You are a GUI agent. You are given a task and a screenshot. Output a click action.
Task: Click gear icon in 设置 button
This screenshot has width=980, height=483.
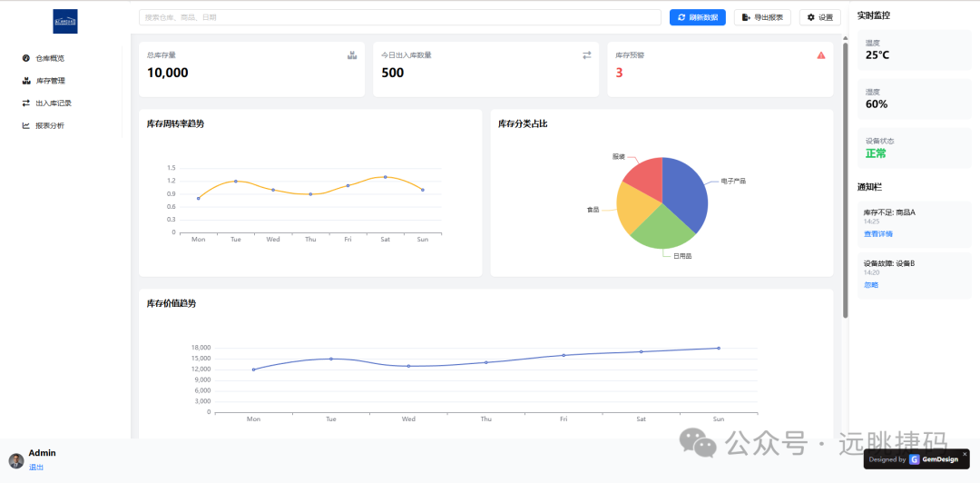pyautogui.click(x=810, y=17)
